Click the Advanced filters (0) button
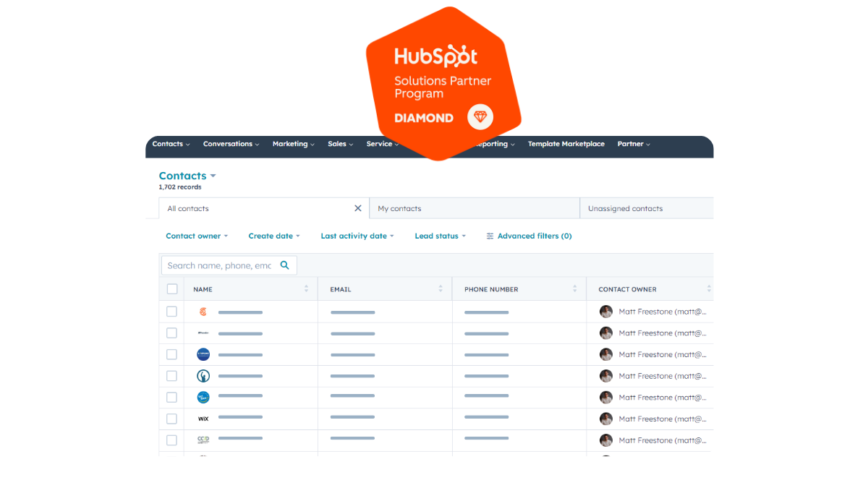 (534, 236)
